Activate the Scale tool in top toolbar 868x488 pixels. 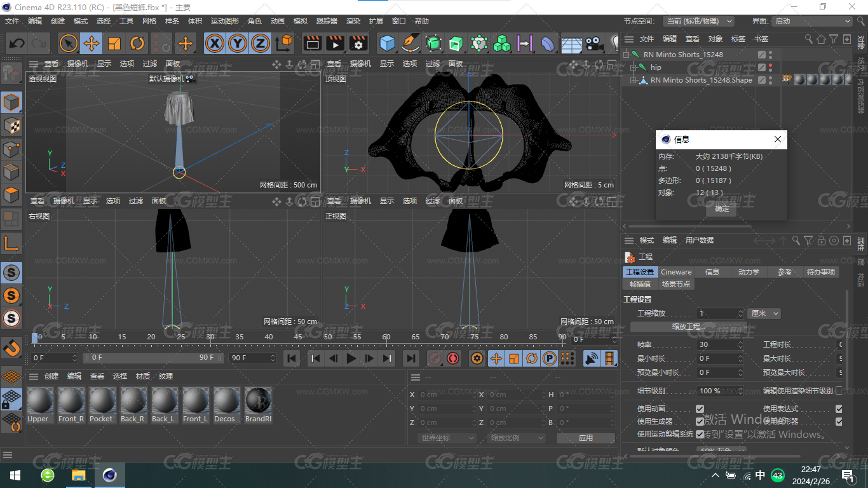coord(114,43)
